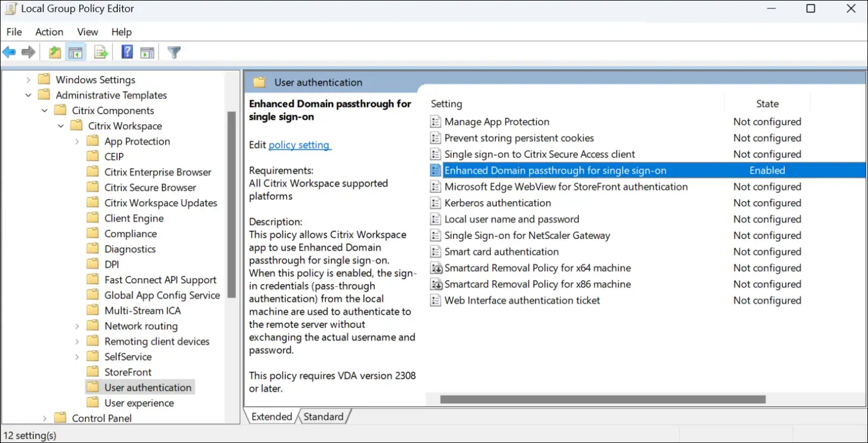The width and height of the screenshot is (868, 443).
Task: Expand the Windows Settings node
Action: click(28, 80)
